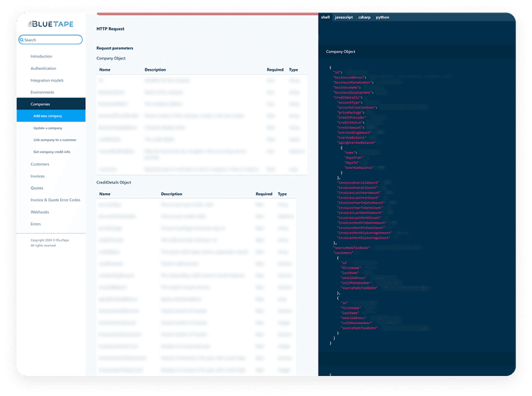The image size is (532, 396).
Task: Switch to the javascript code tab
Action: pos(344,17)
